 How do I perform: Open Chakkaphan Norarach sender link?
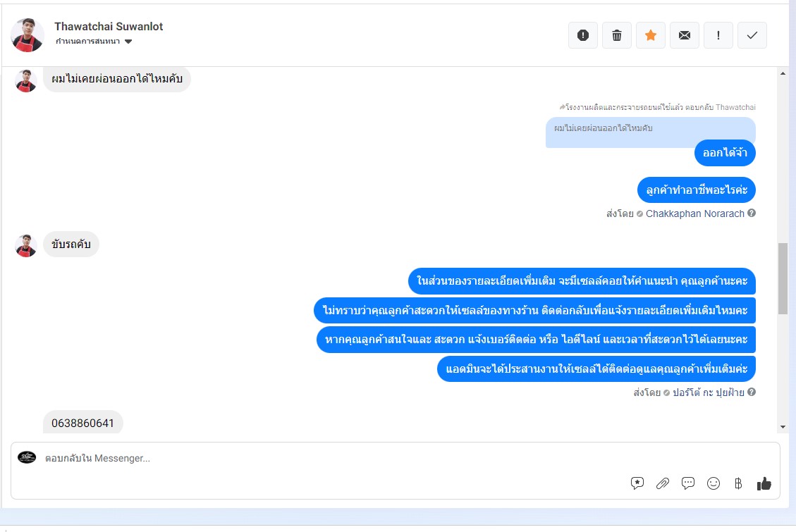695,214
